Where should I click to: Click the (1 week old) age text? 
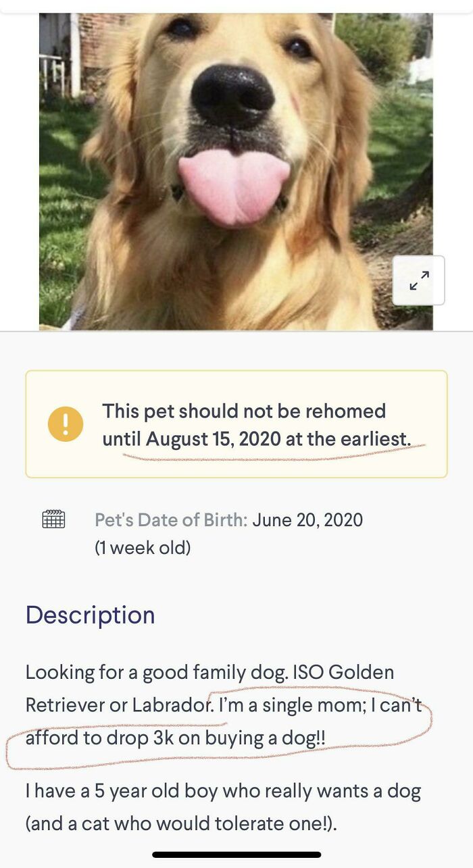[143, 548]
